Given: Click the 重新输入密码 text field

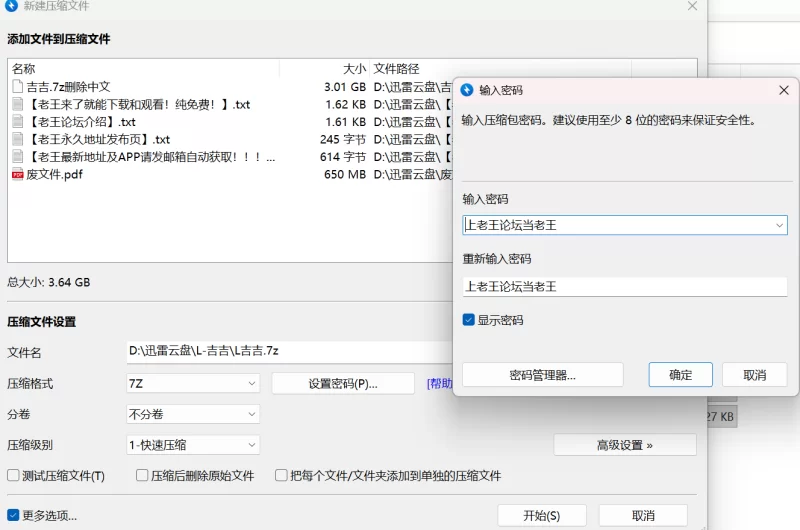Looking at the screenshot, I should [624, 287].
